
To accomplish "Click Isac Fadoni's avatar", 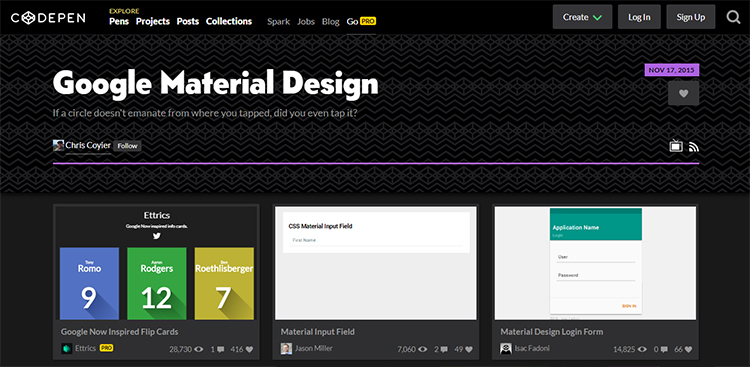I will pyautogui.click(x=506, y=349).
